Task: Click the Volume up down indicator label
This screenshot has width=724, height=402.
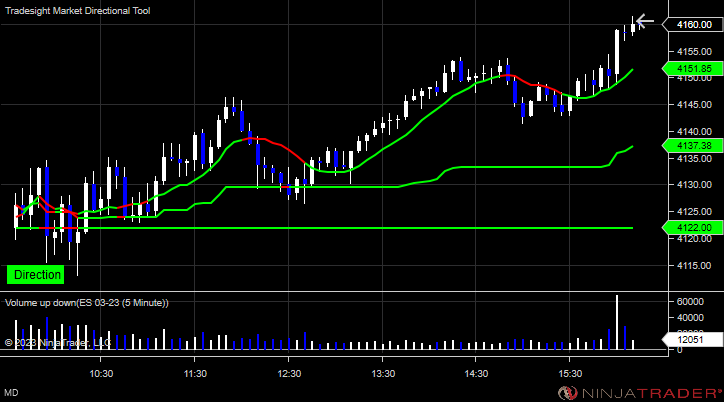Action: [x=87, y=303]
